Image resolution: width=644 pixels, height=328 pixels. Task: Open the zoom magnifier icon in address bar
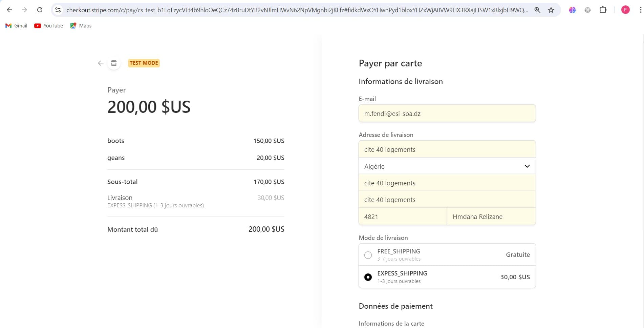click(x=537, y=10)
